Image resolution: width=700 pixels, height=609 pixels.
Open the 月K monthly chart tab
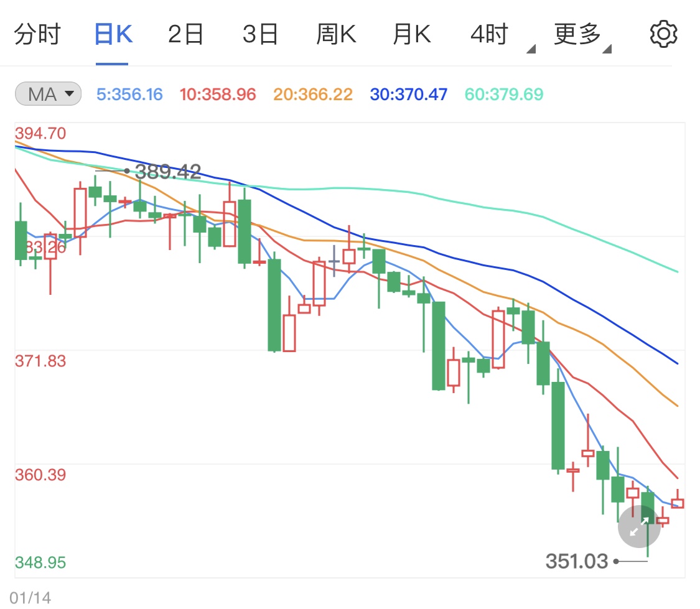click(x=412, y=34)
